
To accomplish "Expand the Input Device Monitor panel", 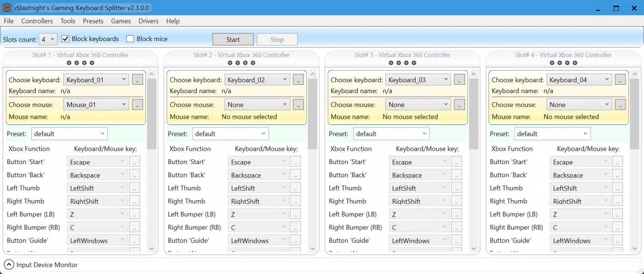I will point(9,265).
